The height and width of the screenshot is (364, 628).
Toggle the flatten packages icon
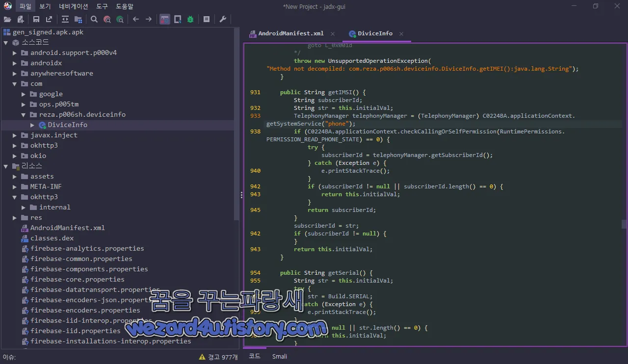[78, 19]
